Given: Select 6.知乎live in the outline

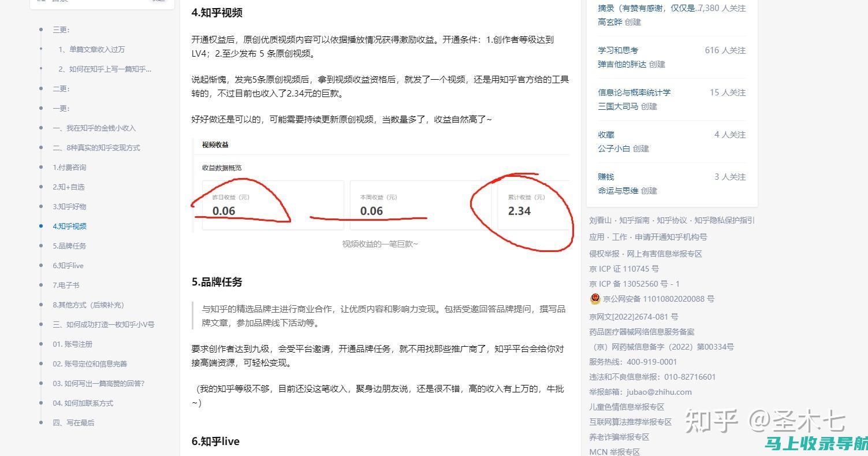Looking at the screenshot, I should [x=68, y=265].
